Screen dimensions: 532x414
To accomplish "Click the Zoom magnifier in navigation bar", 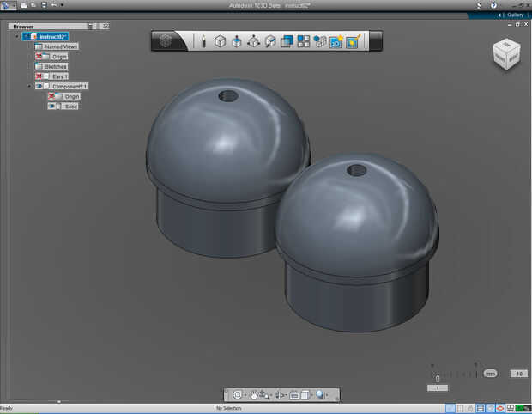I will [320, 394].
